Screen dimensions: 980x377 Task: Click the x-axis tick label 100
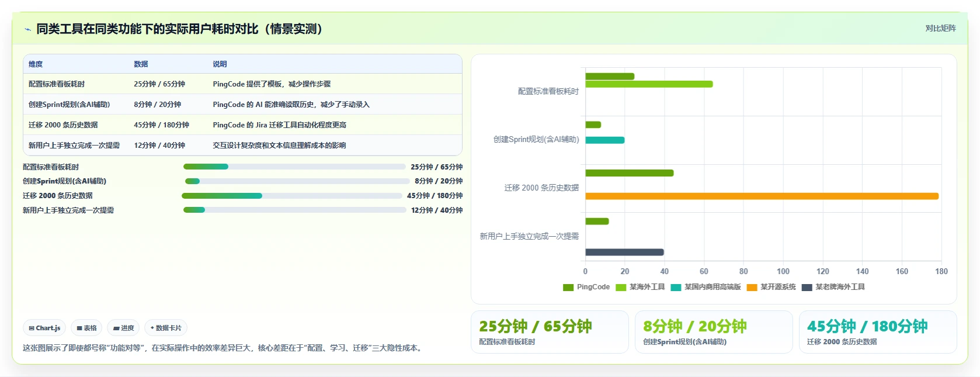tap(783, 272)
